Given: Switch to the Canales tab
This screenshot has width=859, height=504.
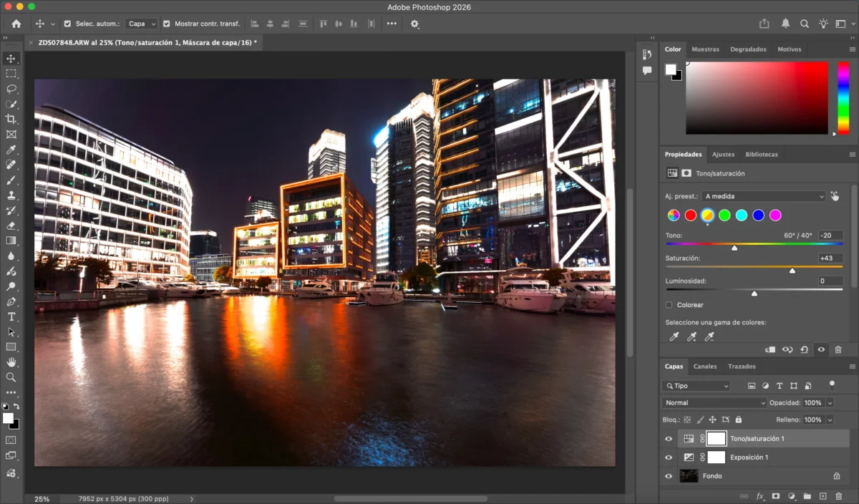Looking at the screenshot, I should pos(704,367).
